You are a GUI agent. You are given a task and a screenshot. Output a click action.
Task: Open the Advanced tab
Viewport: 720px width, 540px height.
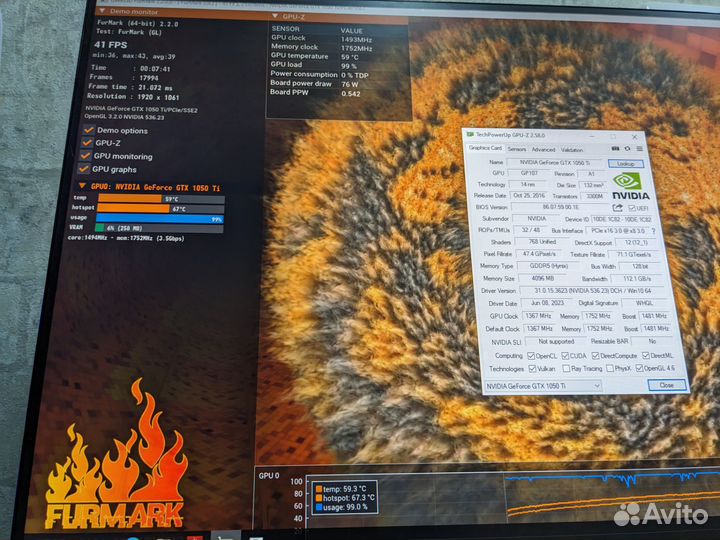[x=543, y=150]
